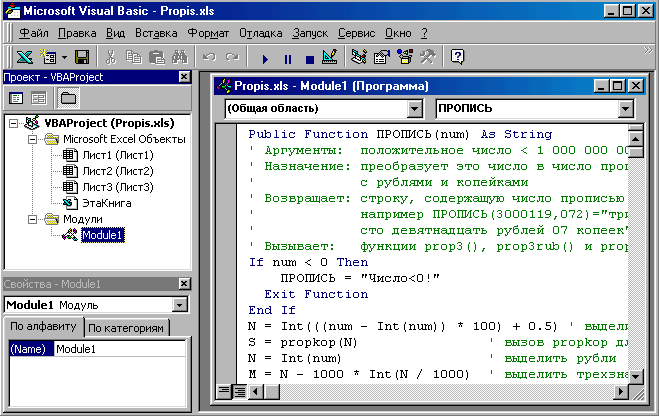Select the VBAProject (Propis.xls) tree label
The width and height of the screenshot is (659, 416).
coord(109,123)
